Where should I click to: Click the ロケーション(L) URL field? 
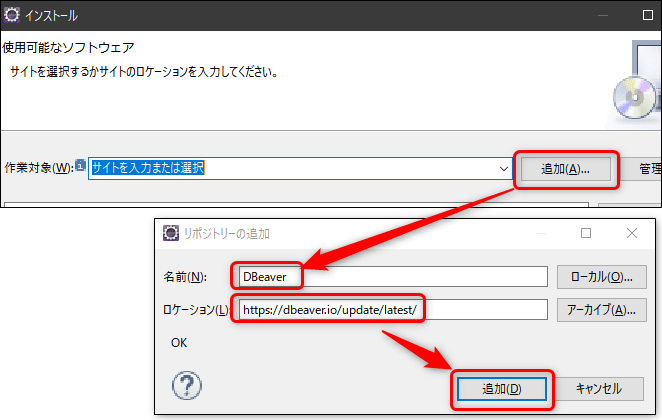click(x=393, y=310)
